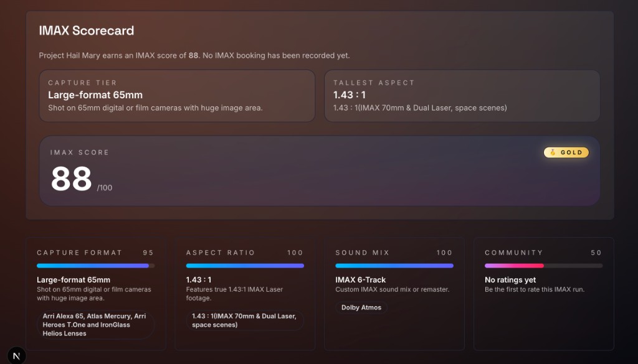The width and height of the screenshot is (638, 364).
Task: Click the Community score value 50
Action: tap(596, 253)
